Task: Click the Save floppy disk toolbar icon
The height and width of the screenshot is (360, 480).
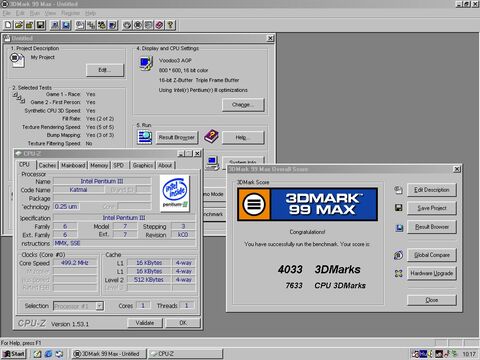Action: coord(40,25)
